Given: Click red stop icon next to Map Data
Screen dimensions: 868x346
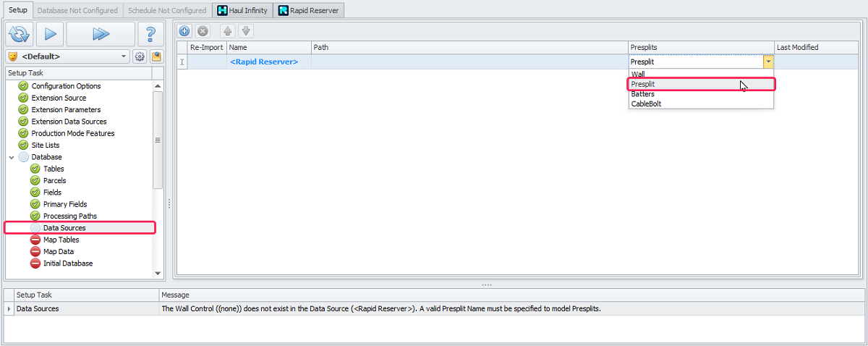Looking at the screenshot, I should tap(35, 252).
